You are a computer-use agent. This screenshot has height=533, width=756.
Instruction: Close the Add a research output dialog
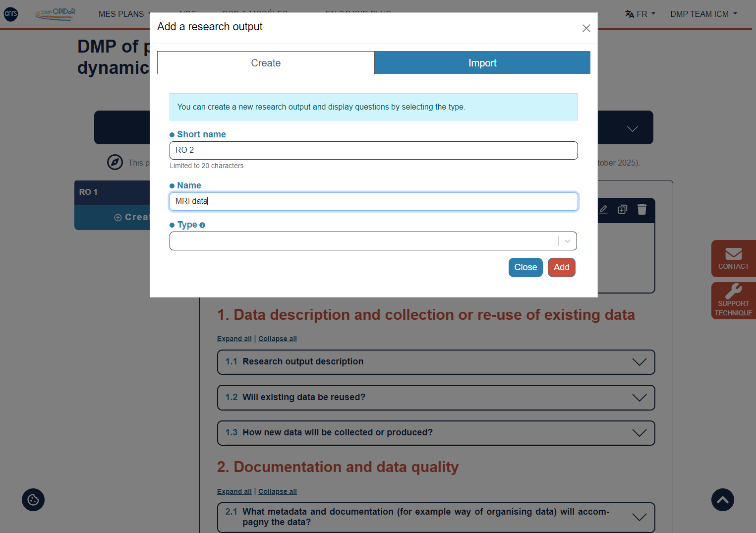click(586, 28)
